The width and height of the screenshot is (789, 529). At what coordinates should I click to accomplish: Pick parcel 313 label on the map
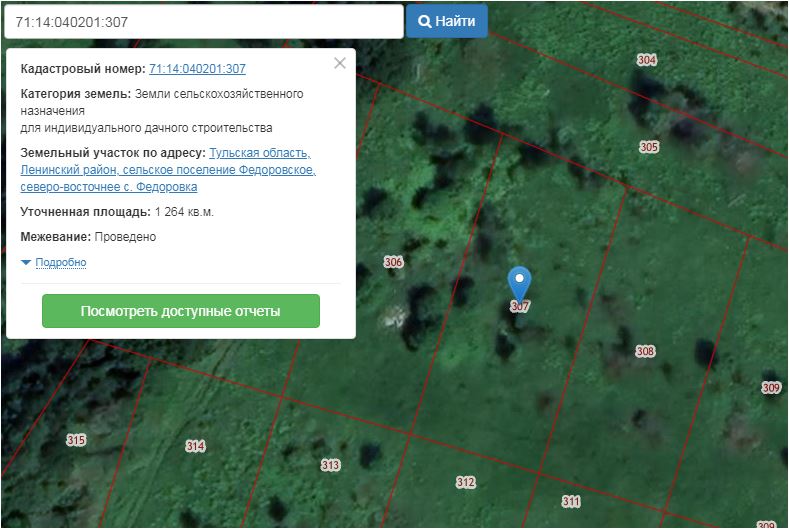coord(330,465)
